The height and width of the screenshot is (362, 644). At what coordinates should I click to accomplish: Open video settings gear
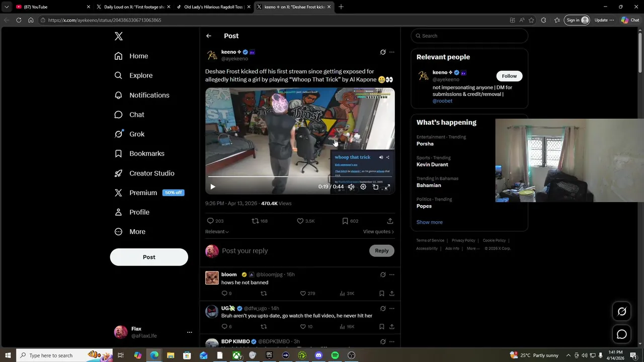click(363, 187)
